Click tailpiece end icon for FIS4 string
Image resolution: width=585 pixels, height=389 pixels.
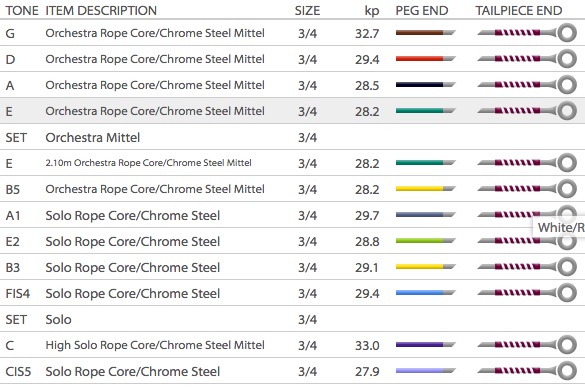(x=527, y=293)
